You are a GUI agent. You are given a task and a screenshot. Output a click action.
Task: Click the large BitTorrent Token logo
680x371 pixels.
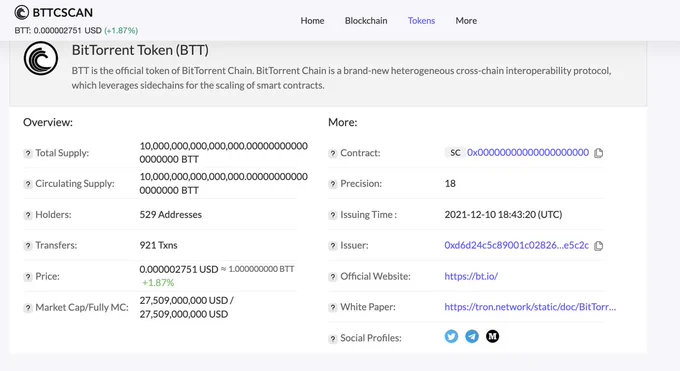41,58
